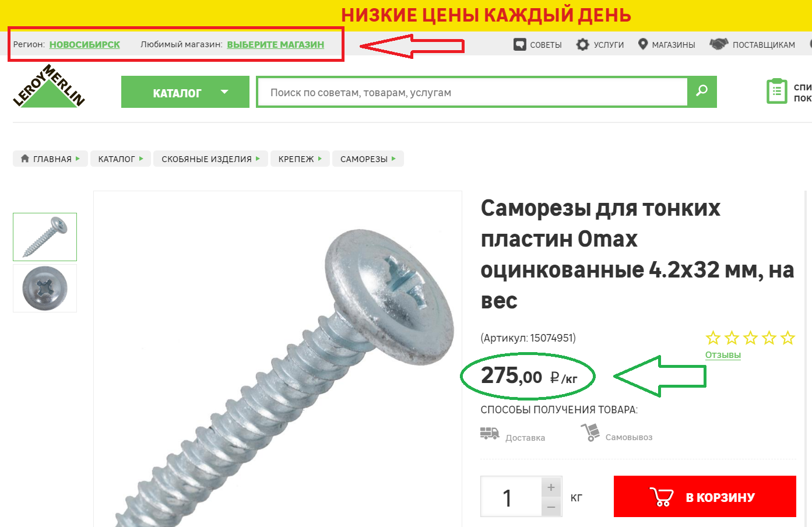This screenshot has width=812, height=527.
Task: Click the home icon in breadcrumbs
Action: click(25, 159)
